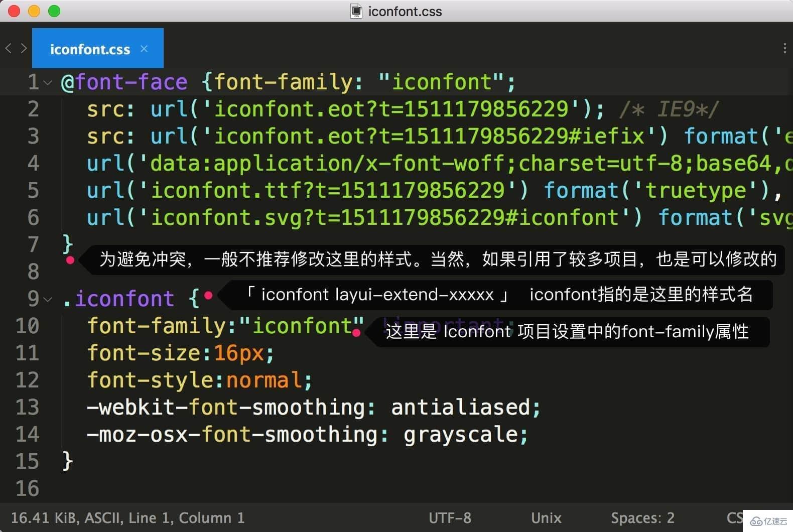Collapse the .iconfont block fold arrow

(48, 300)
